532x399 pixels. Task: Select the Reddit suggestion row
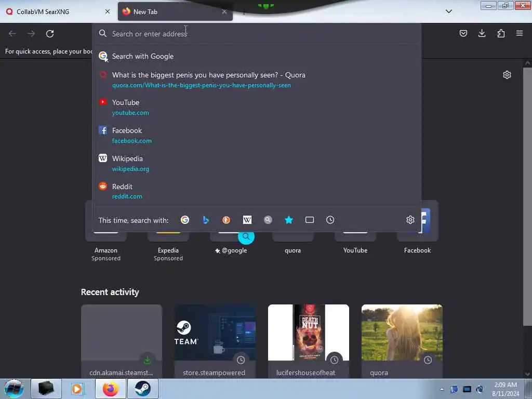(x=257, y=191)
